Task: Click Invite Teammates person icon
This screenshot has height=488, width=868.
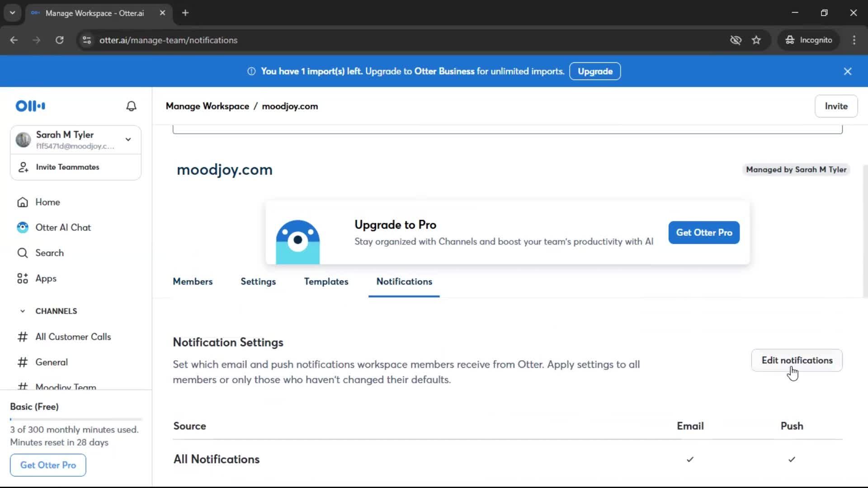Action: click(23, 167)
